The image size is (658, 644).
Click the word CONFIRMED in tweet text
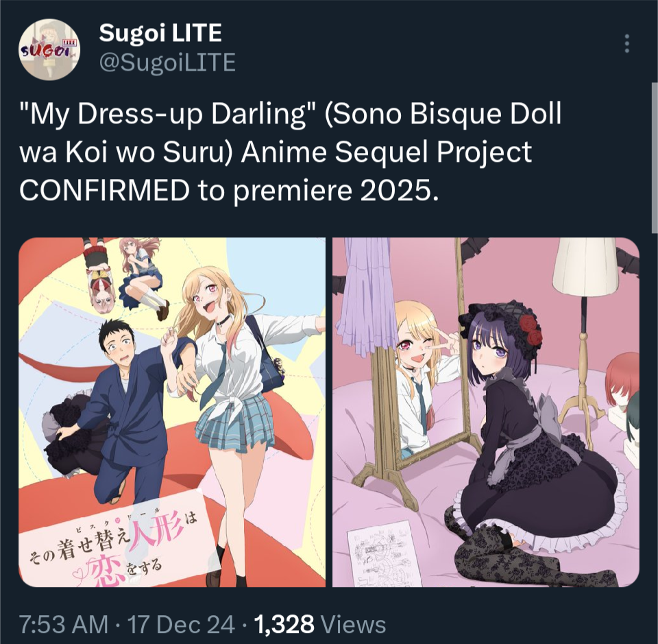click(x=104, y=191)
